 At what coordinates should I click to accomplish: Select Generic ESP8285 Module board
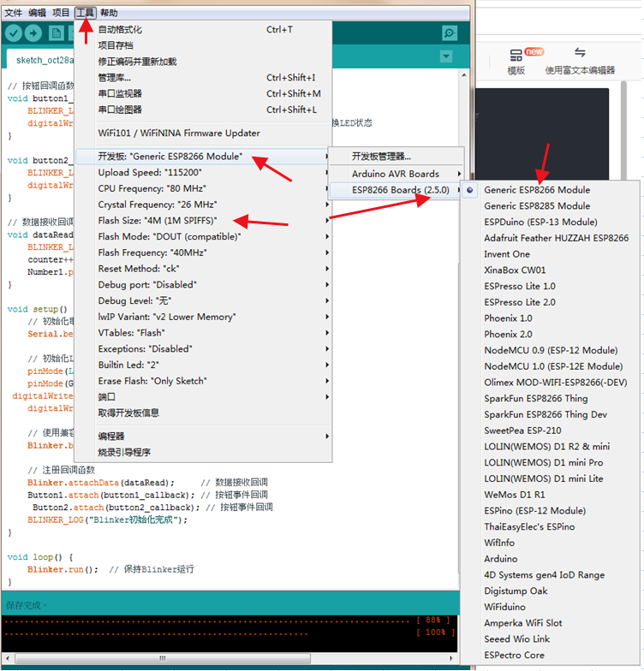[x=550, y=205]
